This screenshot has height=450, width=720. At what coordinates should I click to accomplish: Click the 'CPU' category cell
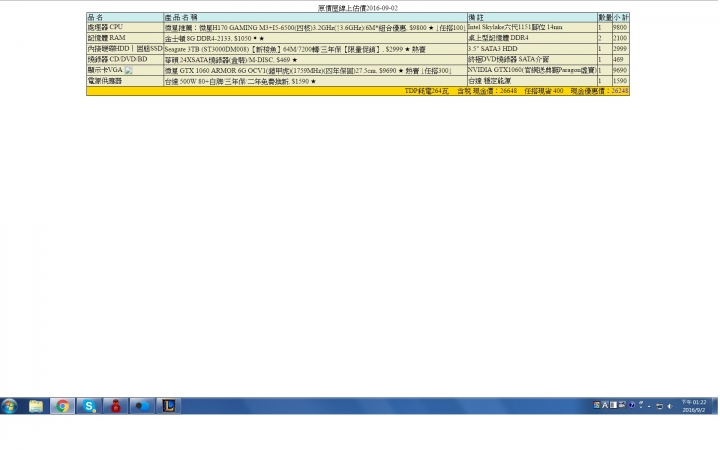pos(125,27)
